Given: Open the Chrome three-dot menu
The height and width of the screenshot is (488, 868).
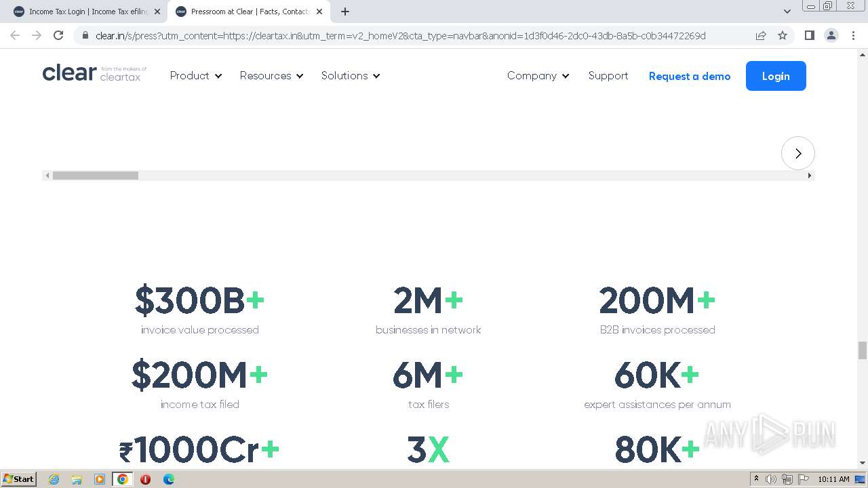Looking at the screenshot, I should (853, 35).
